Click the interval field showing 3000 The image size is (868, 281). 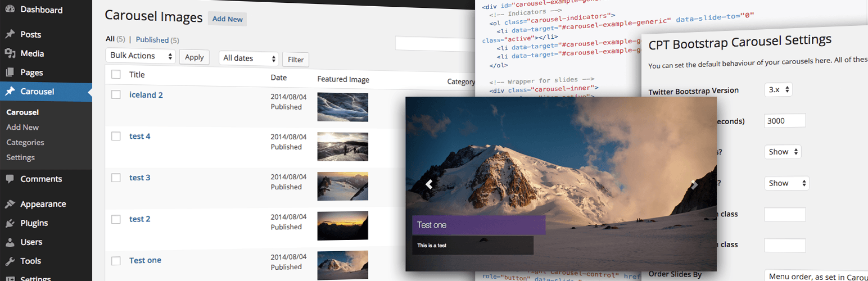[785, 120]
